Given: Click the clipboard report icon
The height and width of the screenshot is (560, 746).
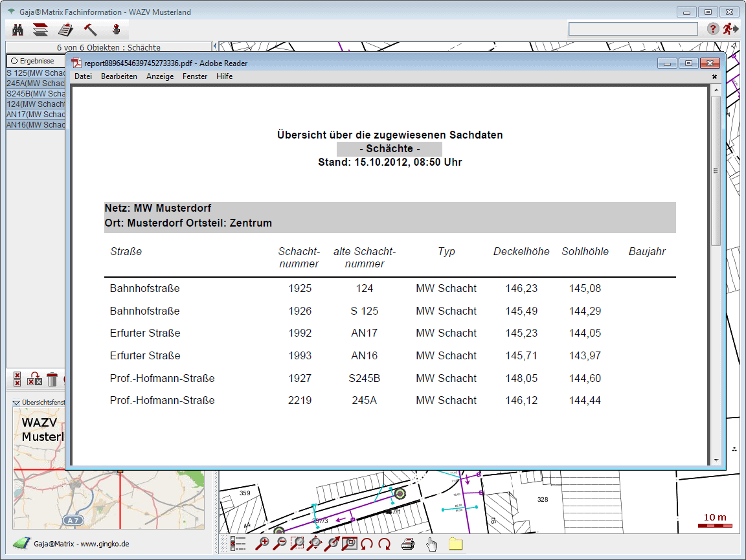Looking at the screenshot, I should (x=65, y=29).
